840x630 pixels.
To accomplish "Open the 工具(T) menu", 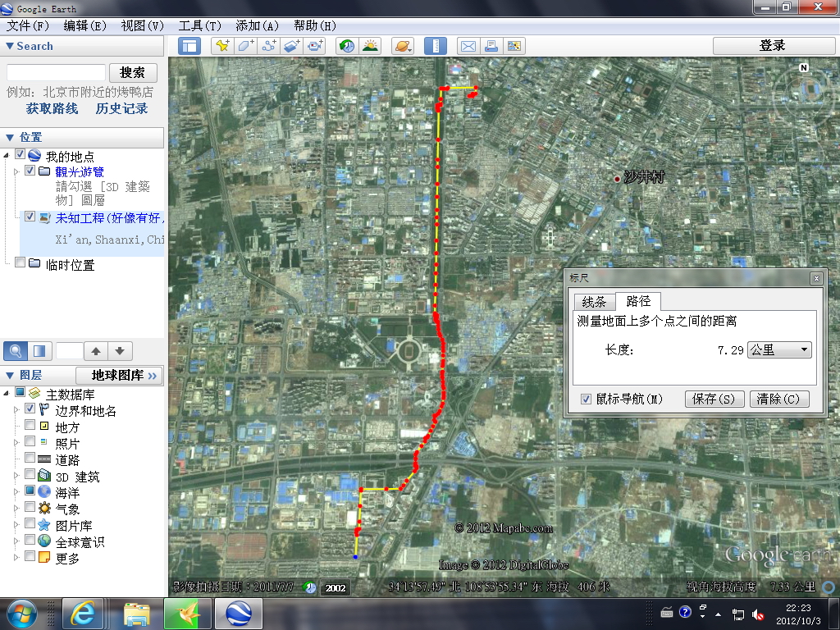I will pyautogui.click(x=199, y=25).
